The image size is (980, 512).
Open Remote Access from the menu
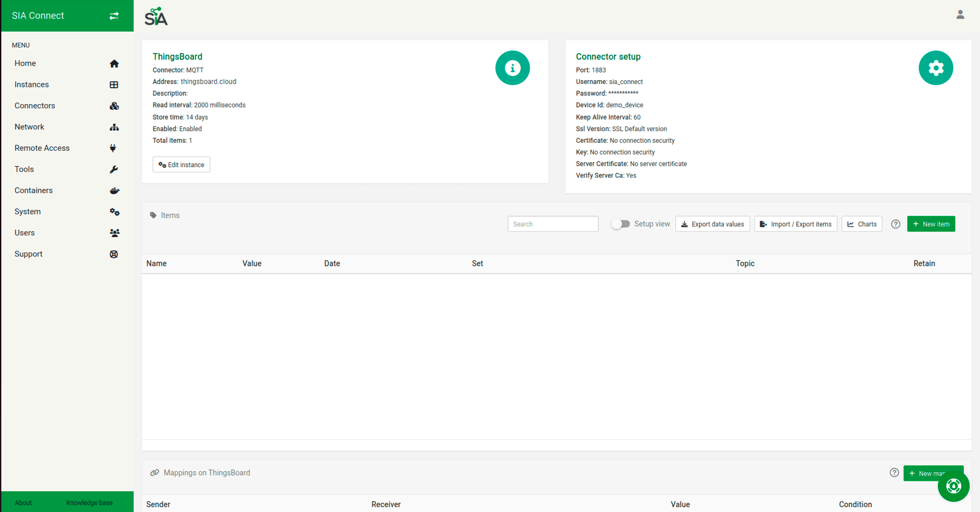42,148
